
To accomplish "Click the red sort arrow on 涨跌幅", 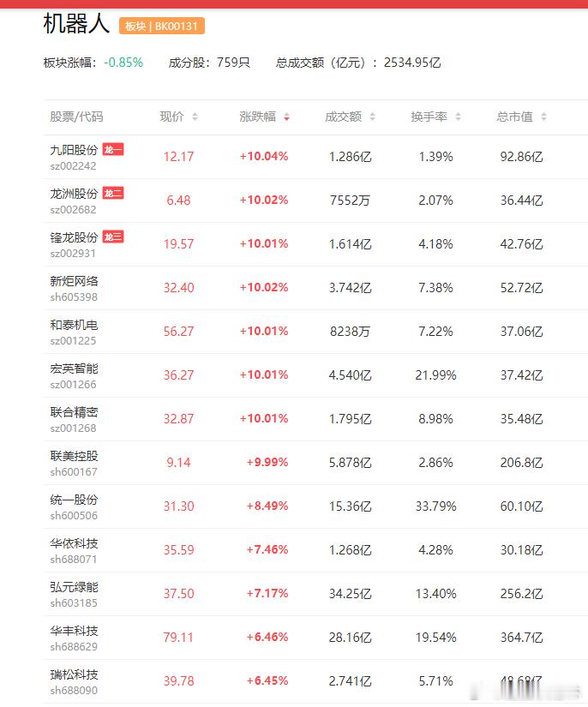I will click(x=286, y=117).
